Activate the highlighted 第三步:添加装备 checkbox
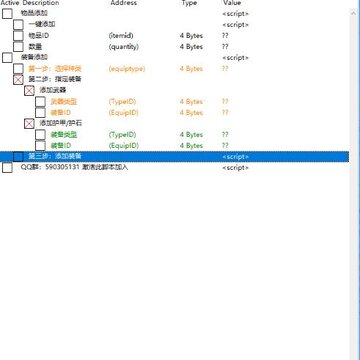The height and width of the screenshot is (360, 360). 18,157
